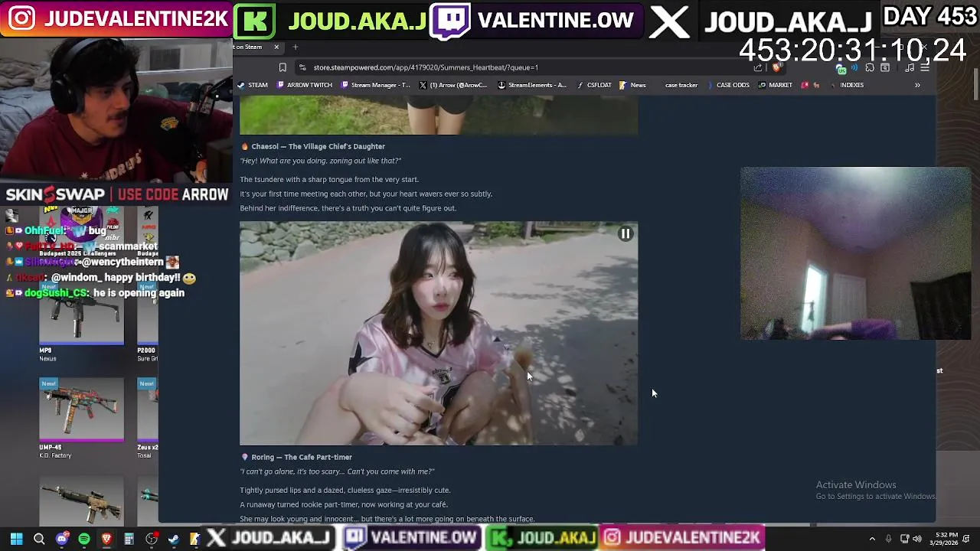Image resolution: width=980 pixels, height=551 pixels.
Task: Open the case tracker bookmark
Action: [681, 85]
